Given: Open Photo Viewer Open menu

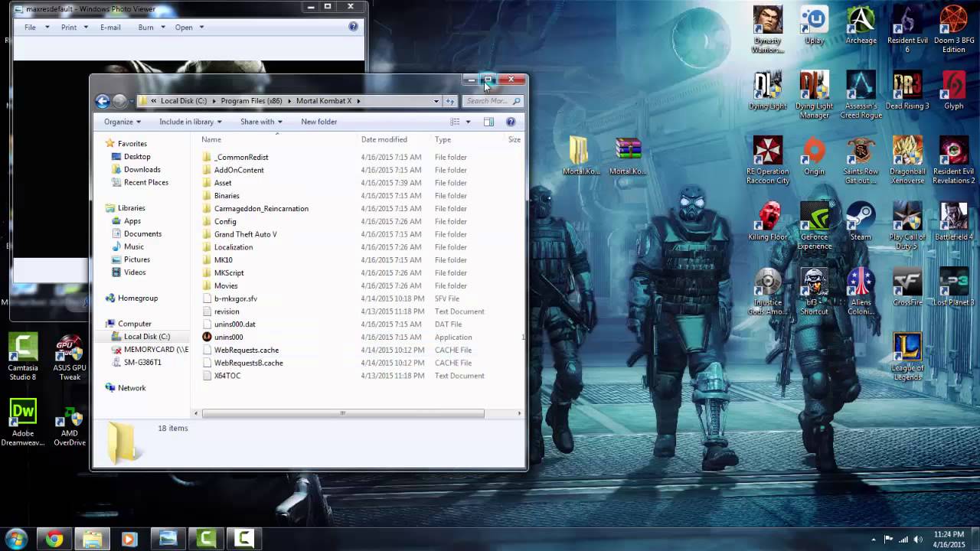Looking at the screenshot, I should (184, 27).
